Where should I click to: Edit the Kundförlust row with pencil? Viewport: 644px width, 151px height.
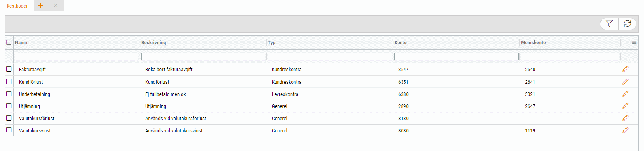pos(625,82)
